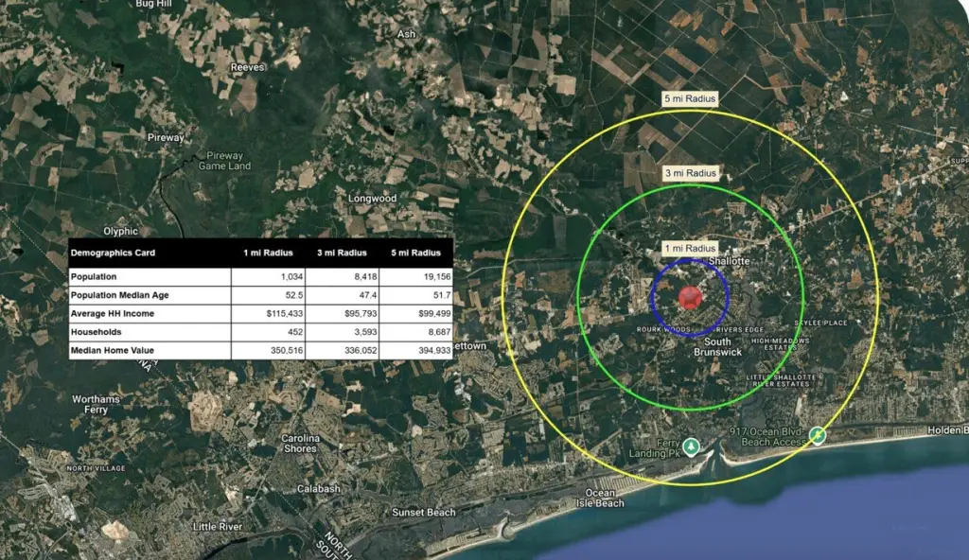Select the 'Olyphic' map label
Viewport: 969px width, 560px height.
(x=120, y=231)
